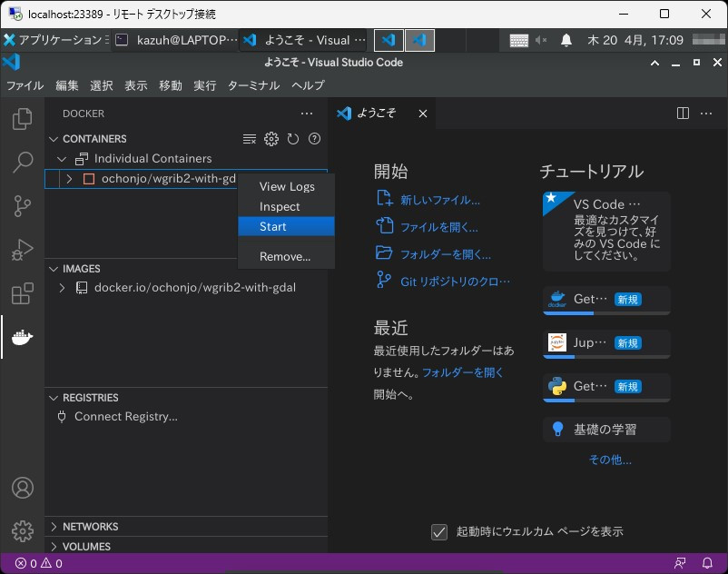Screen dimensions: 728x574
Task: Open the Run and Debug view
Action: (x=22, y=250)
